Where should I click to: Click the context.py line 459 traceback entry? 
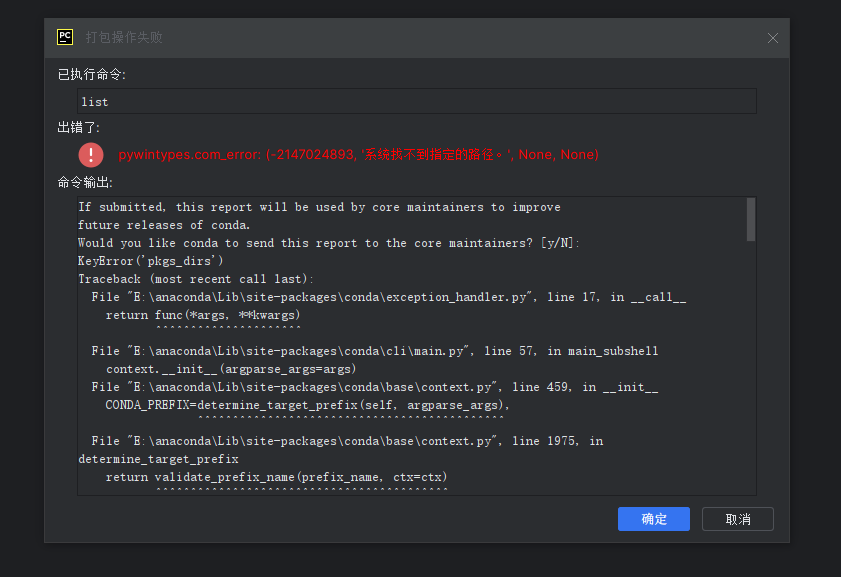coord(374,387)
